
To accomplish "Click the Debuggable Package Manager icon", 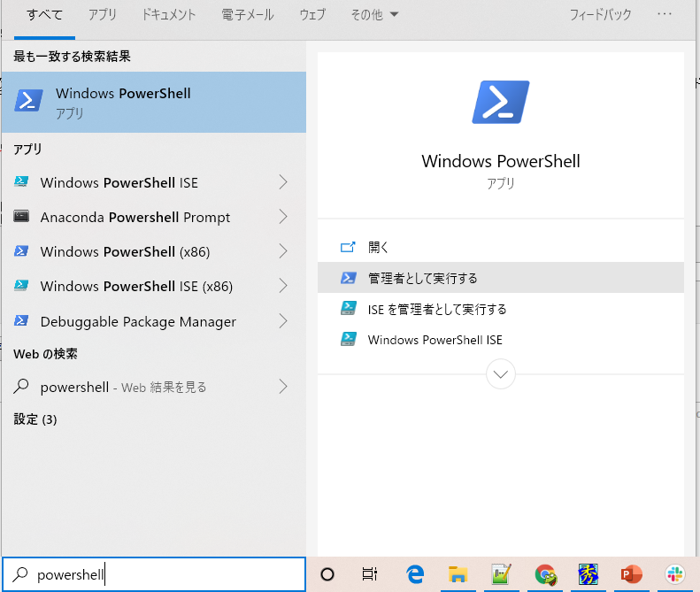I will point(21,320).
